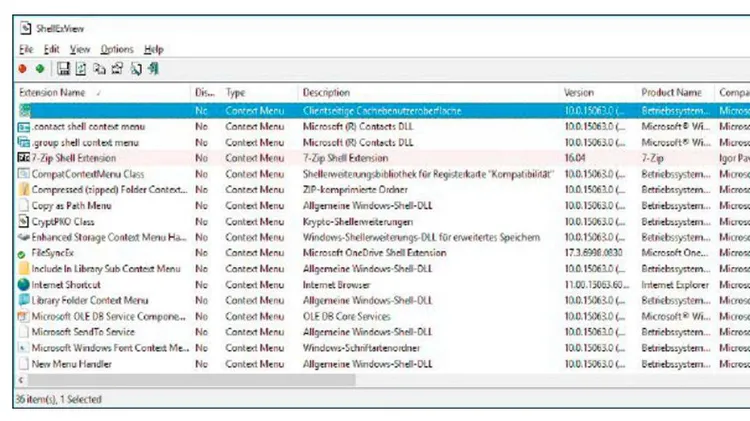750x421 pixels.
Task: Click the ShellExView title bar icon
Action: click(x=25, y=29)
